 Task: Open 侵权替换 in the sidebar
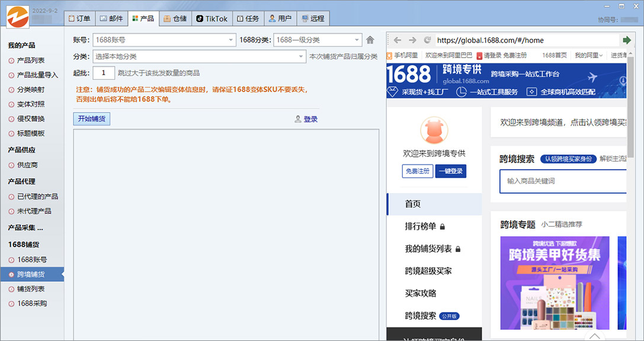coord(31,118)
